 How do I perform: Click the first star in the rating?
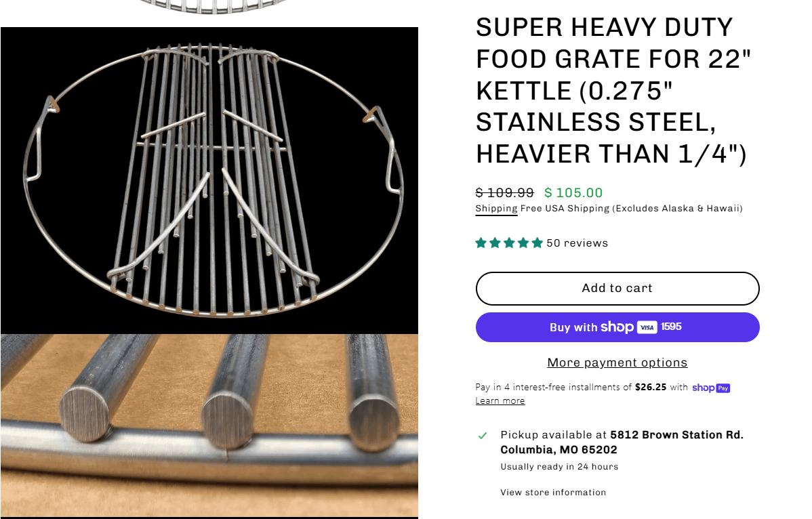(x=481, y=243)
